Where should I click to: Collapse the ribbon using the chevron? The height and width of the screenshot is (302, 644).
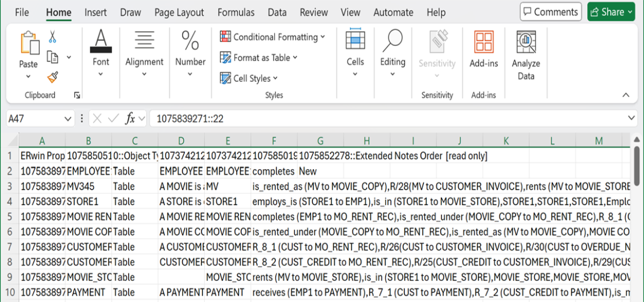(x=626, y=95)
